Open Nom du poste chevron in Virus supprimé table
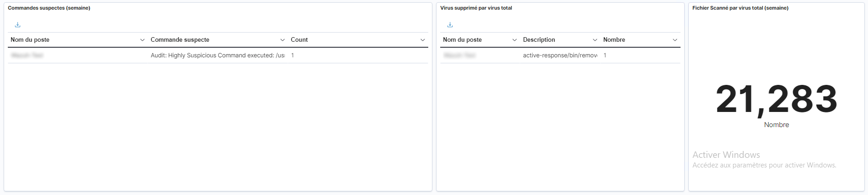Screen dimensions: 868x195 coord(515,40)
